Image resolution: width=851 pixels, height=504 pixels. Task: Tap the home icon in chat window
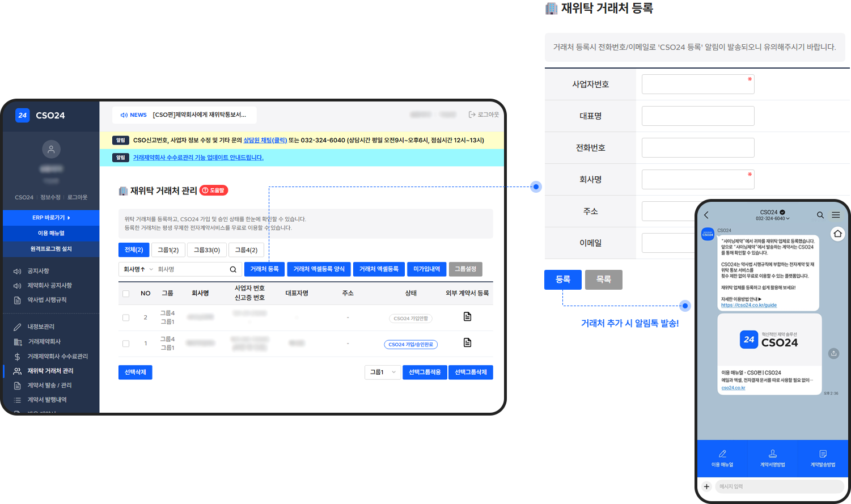[x=837, y=234]
